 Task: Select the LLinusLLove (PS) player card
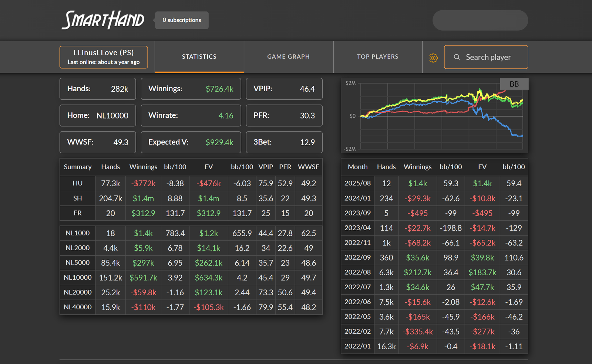pyautogui.click(x=104, y=57)
